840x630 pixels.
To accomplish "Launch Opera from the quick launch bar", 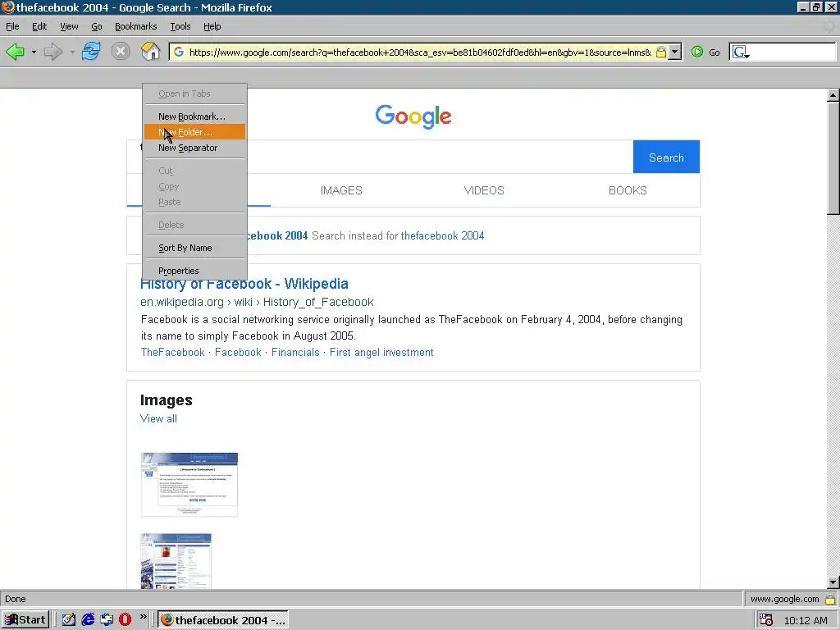I will [125, 620].
